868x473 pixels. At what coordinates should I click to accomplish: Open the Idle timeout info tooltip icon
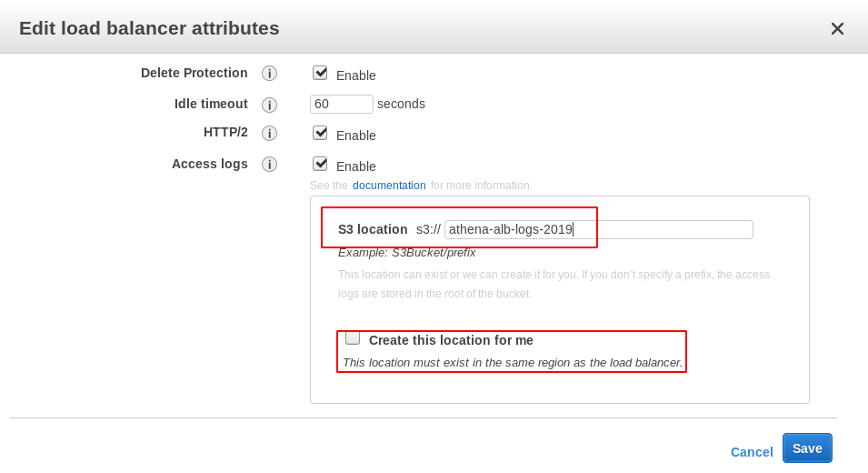click(269, 105)
